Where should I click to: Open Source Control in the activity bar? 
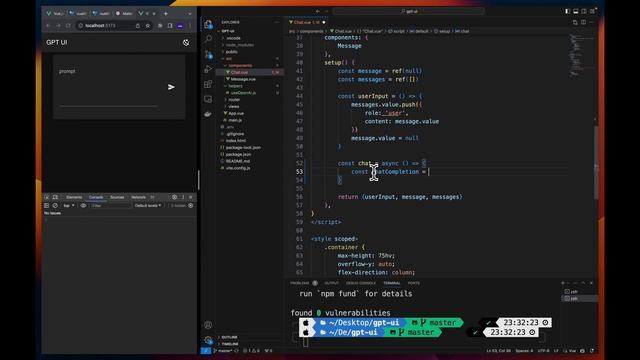point(208,54)
